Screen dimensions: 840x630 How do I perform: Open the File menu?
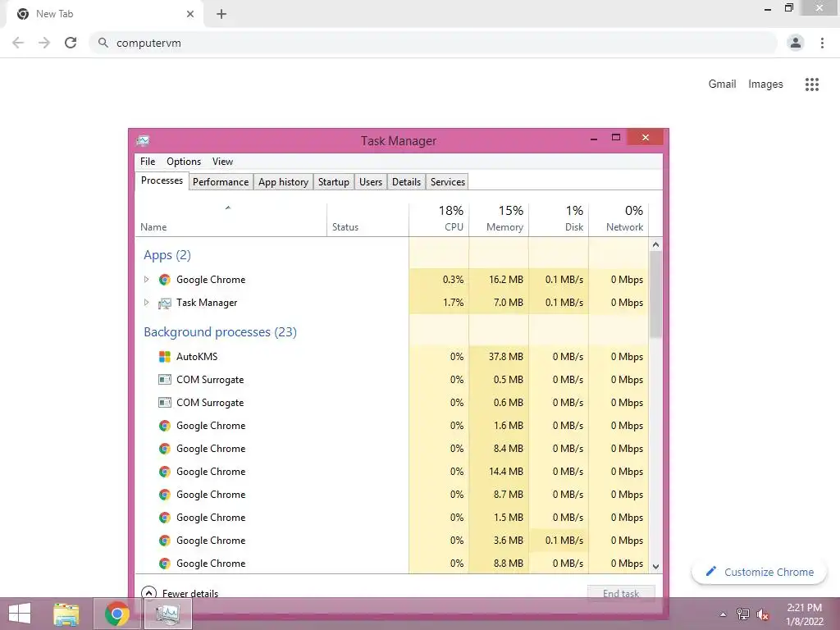coord(148,162)
